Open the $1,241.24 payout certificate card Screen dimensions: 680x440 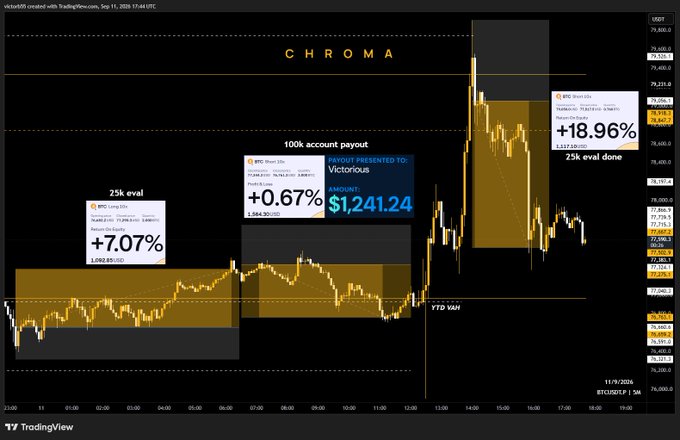(x=369, y=186)
